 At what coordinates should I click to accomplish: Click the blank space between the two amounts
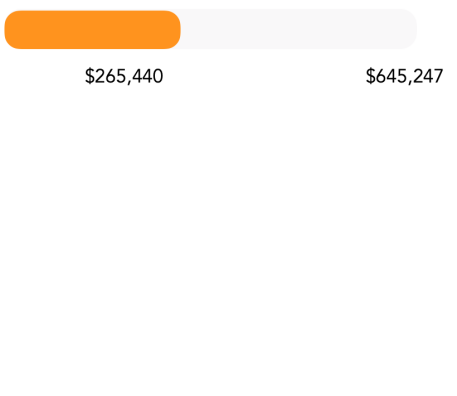coord(264,76)
